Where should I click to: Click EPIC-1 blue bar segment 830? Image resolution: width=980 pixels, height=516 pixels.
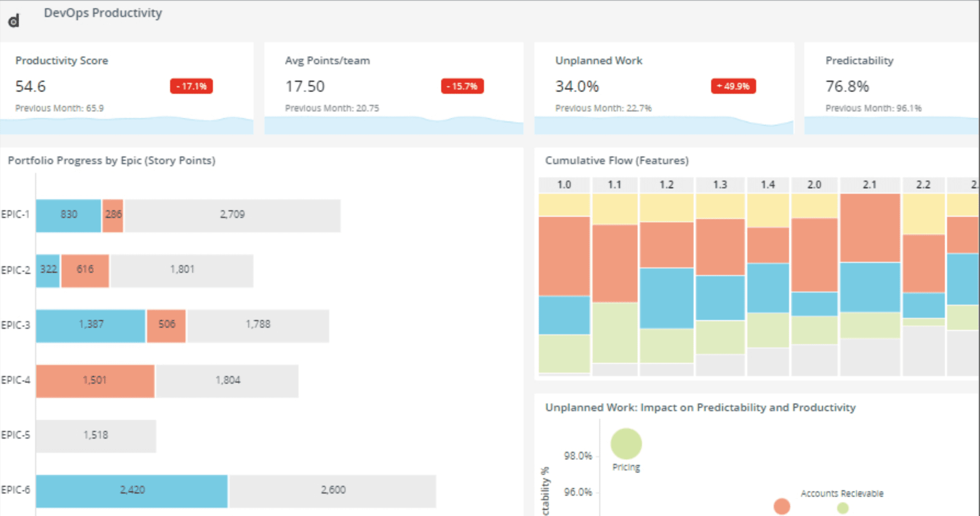click(69, 216)
